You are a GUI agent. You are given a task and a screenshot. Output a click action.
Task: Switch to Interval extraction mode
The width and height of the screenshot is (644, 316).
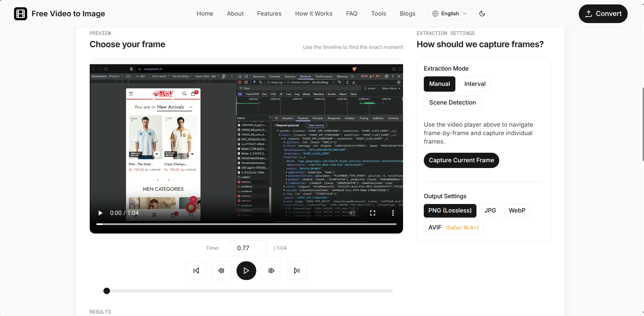tap(475, 84)
